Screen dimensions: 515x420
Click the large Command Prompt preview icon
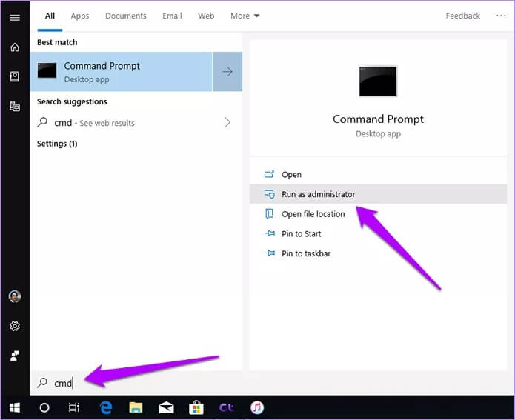pyautogui.click(x=378, y=81)
